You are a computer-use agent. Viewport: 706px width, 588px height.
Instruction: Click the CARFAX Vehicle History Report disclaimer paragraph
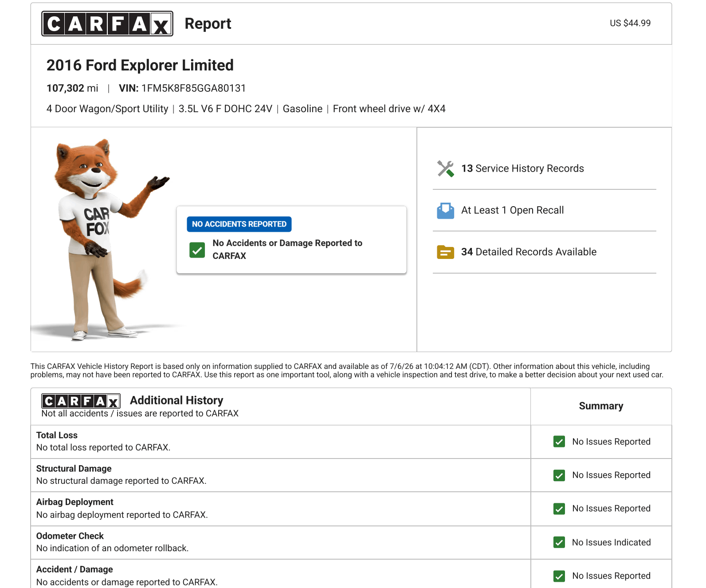coord(347,370)
